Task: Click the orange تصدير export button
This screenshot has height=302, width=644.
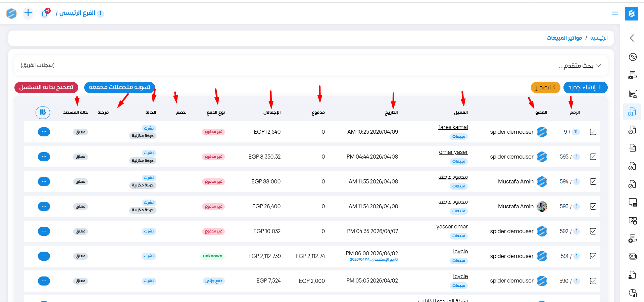Action: click(x=545, y=87)
